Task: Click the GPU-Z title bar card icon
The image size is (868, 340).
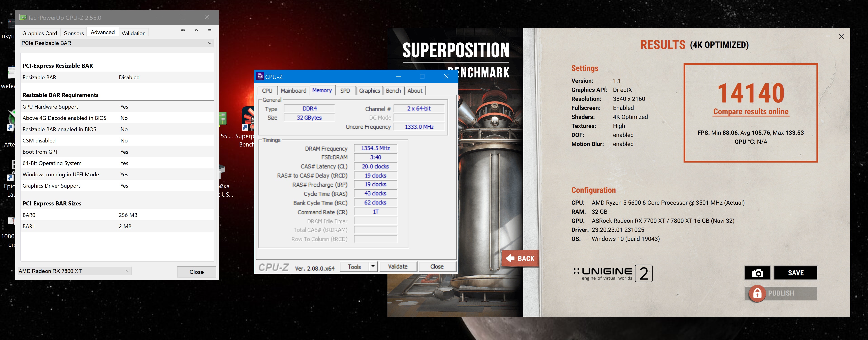Action: click(x=23, y=17)
